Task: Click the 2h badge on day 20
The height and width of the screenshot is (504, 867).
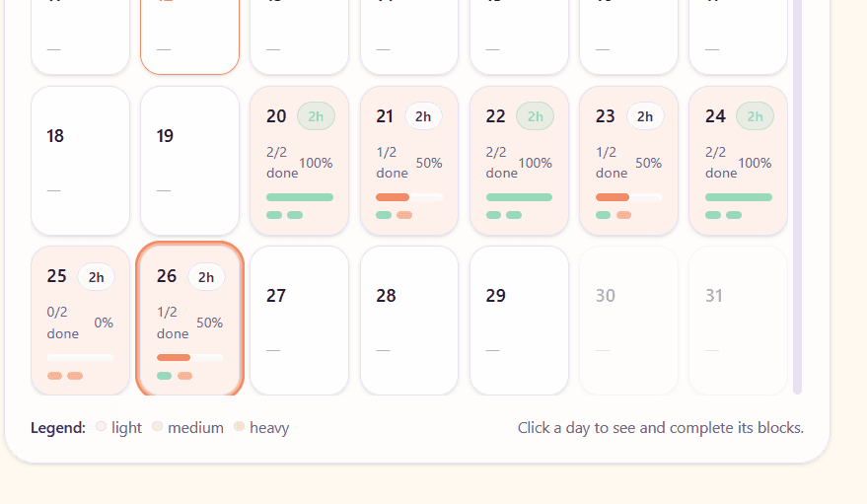Action: point(316,116)
